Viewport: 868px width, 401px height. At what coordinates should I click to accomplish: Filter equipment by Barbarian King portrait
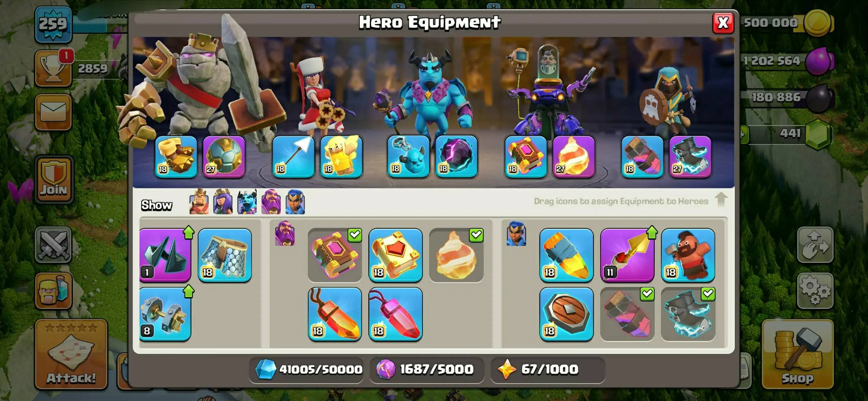[x=199, y=202]
